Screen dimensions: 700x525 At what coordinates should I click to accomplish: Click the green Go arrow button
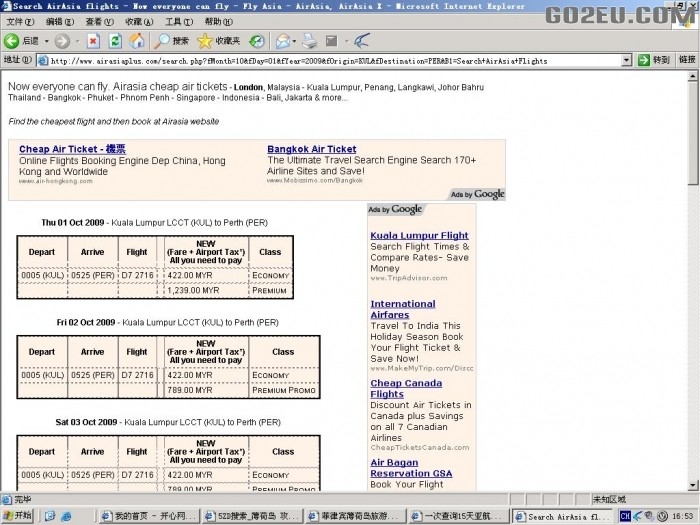[643, 60]
